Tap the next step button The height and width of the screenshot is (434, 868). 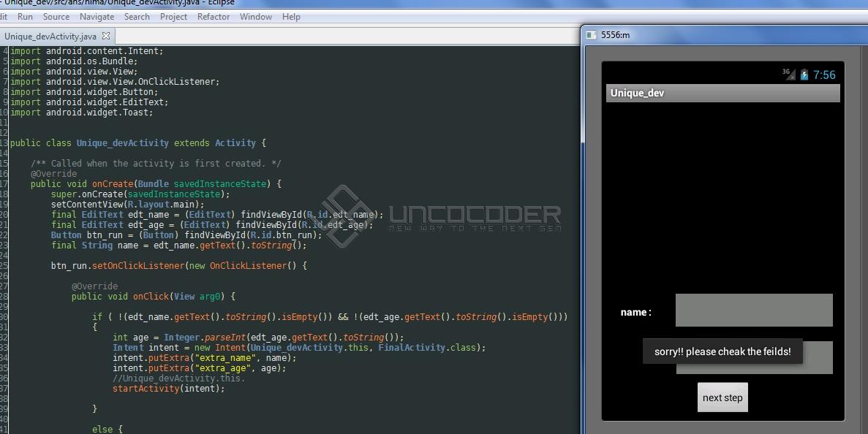(x=722, y=397)
